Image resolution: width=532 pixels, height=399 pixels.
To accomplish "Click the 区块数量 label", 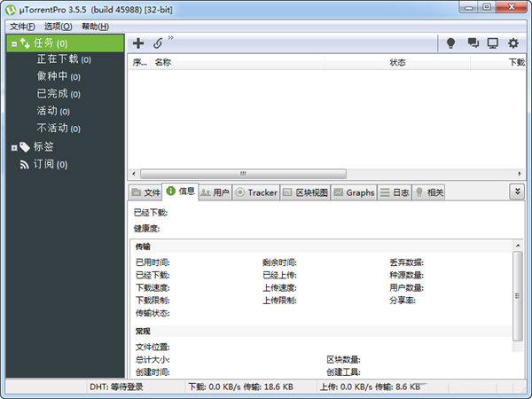I will [x=343, y=360].
